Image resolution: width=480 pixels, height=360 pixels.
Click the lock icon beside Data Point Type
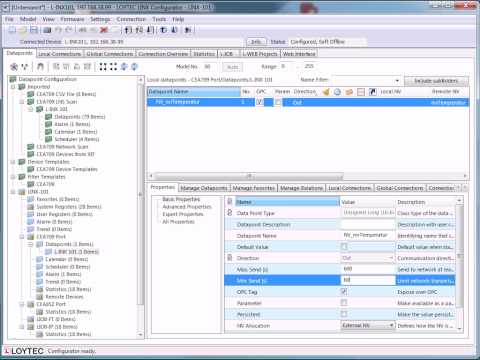click(x=230, y=213)
